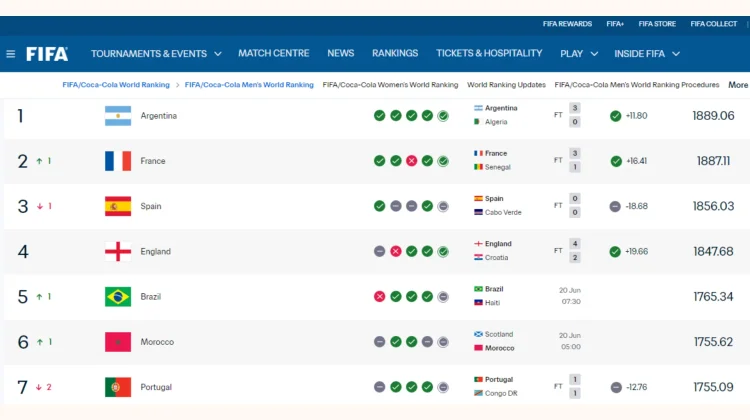Click Argentina's first green win icon

click(379, 116)
